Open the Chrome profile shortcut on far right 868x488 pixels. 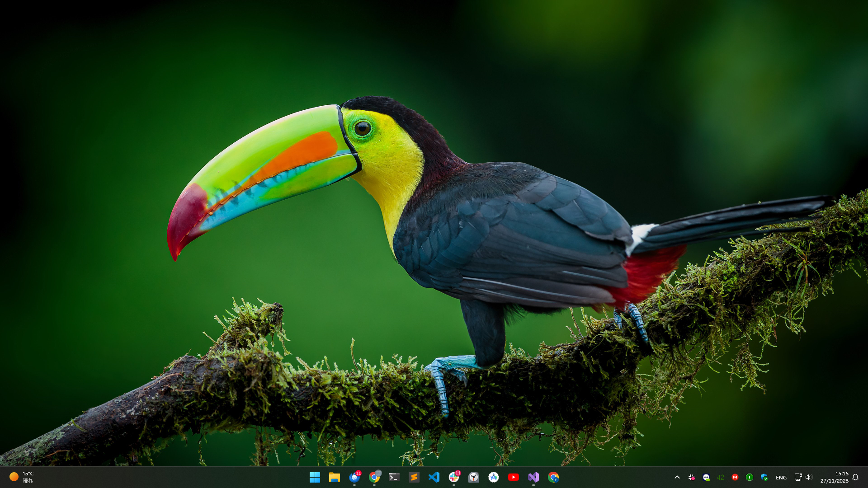point(553,477)
